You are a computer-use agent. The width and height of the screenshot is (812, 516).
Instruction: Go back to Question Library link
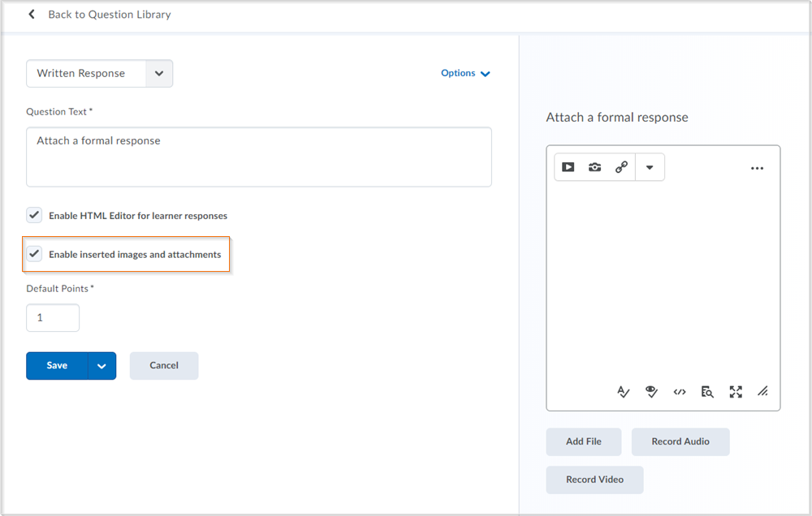110,15
